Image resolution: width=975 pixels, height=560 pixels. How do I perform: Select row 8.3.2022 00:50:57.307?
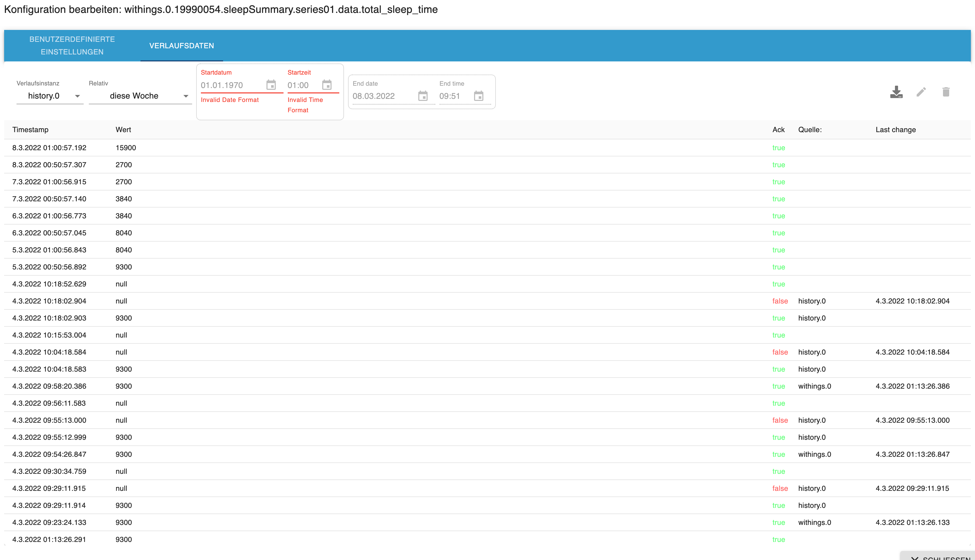tap(487, 165)
